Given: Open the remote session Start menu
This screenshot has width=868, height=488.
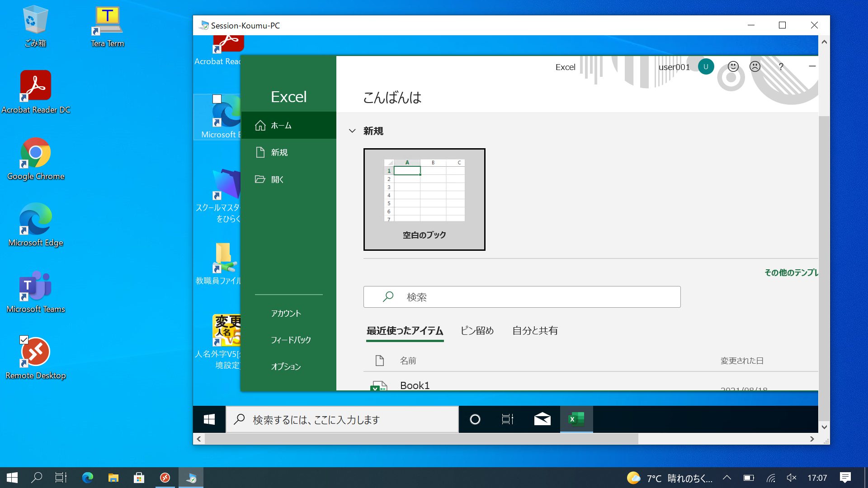Looking at the screenshot, I should [x=209, y=419].
